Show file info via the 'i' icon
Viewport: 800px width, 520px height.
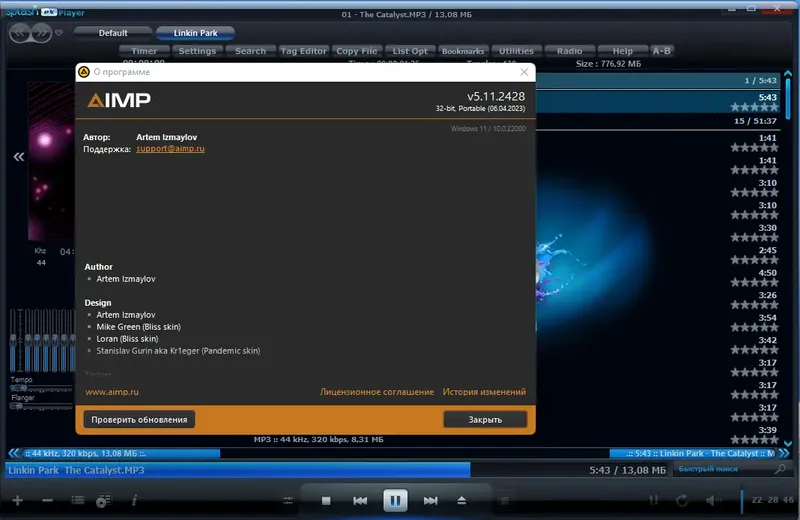[134, 501]
